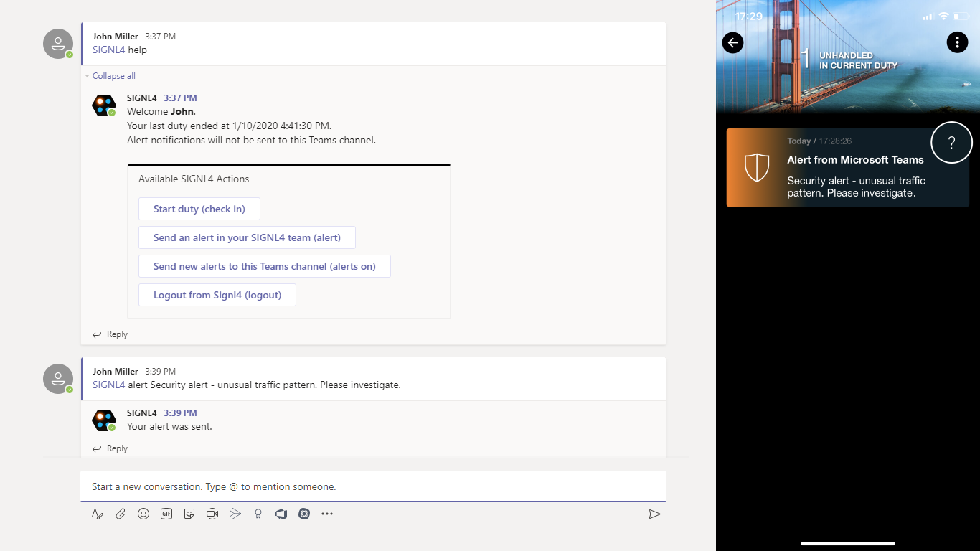
Task: Open the Format text tool
Action: coord(98,514)
